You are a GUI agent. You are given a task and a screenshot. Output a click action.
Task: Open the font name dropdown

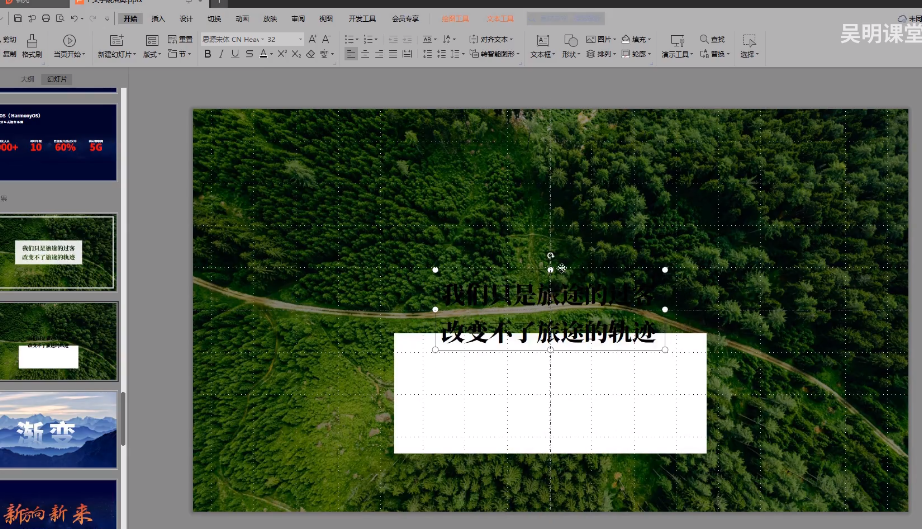pyautogui.click(x=262, y=39)
